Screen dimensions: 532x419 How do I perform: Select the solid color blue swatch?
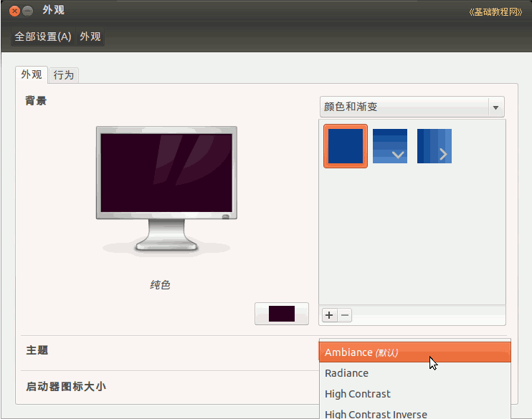pyautogui.click(x=346, y=146)
